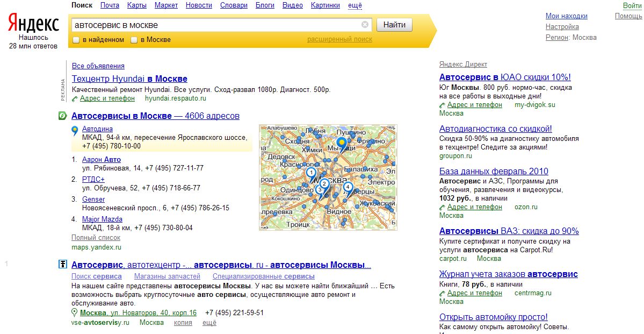
Task: Open the Genser listing
Action: coord(93,199)
